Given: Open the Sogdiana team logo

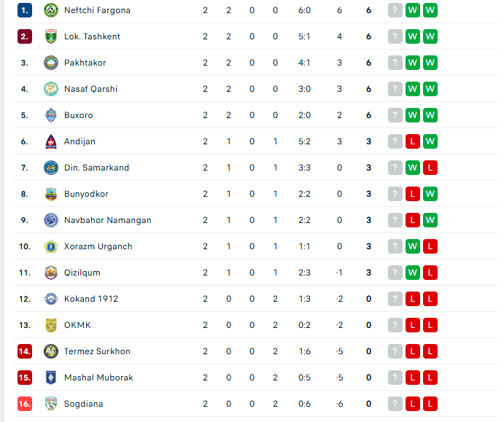Looking at the screenshot, I should (x=50, y=404).
